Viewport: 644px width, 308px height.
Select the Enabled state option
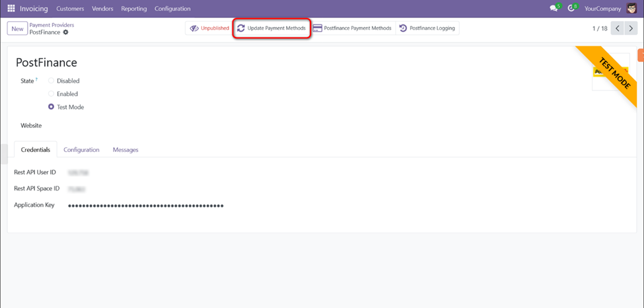tap(52, 94)
